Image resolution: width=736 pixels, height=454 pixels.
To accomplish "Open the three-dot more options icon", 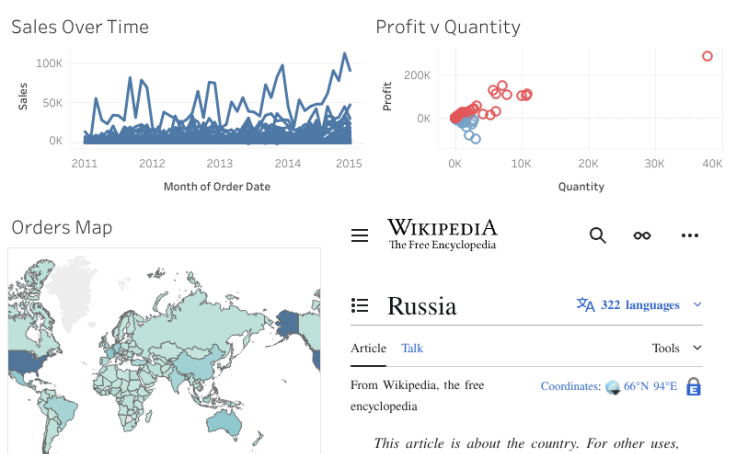I will click(x=689, y=235).
